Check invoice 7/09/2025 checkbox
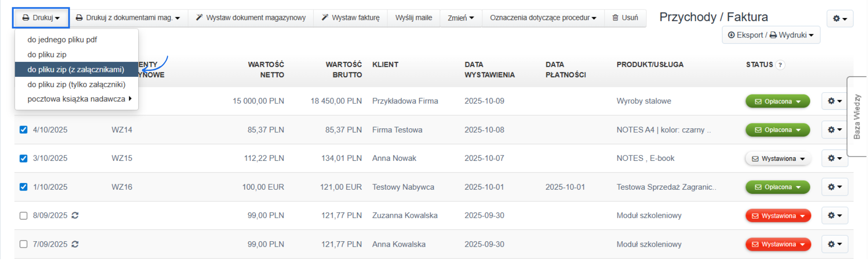 click(x=24, y=244)
